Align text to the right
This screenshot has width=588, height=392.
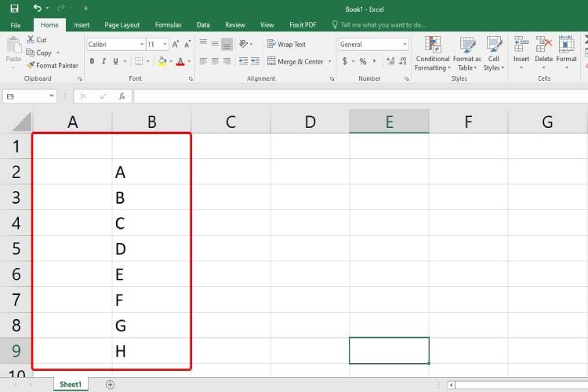(227, 61)
